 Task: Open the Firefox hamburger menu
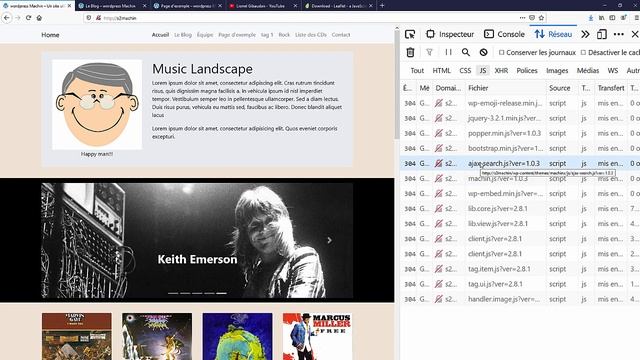click(x=636, y=18)
